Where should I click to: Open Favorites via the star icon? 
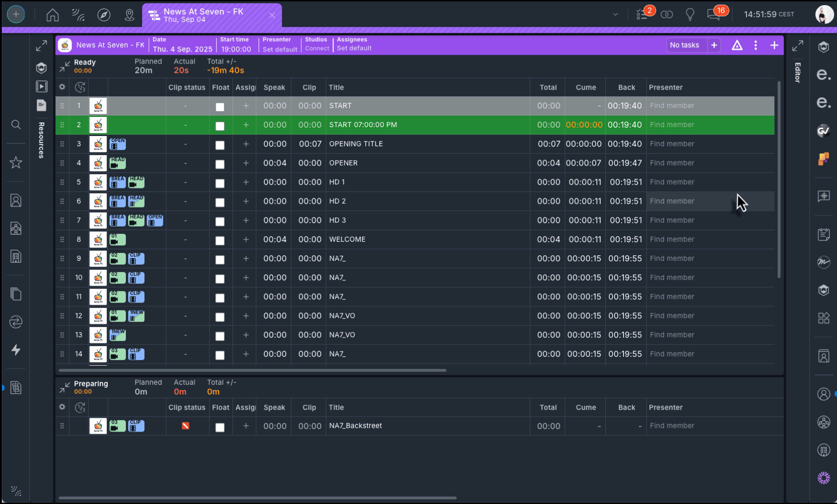pos(16,162)
